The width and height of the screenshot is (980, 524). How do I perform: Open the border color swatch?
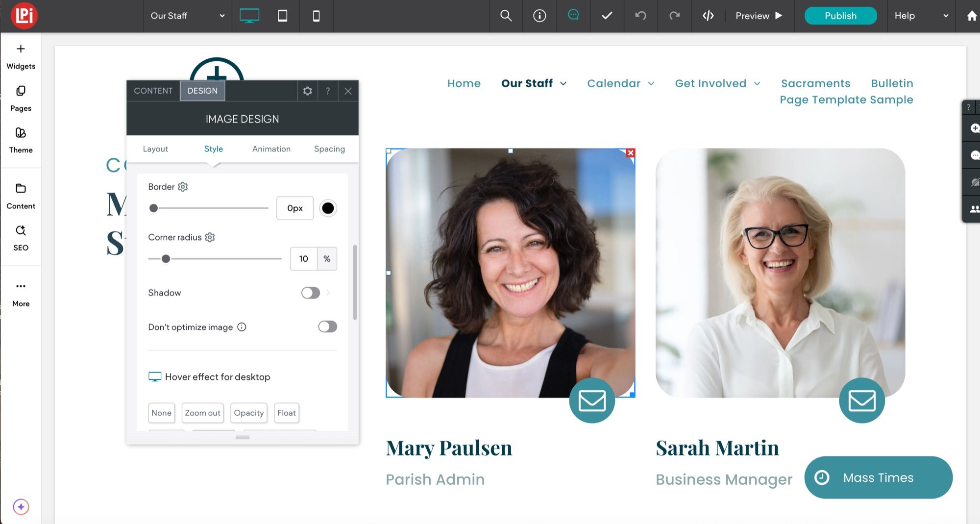[x=328, y=208]
